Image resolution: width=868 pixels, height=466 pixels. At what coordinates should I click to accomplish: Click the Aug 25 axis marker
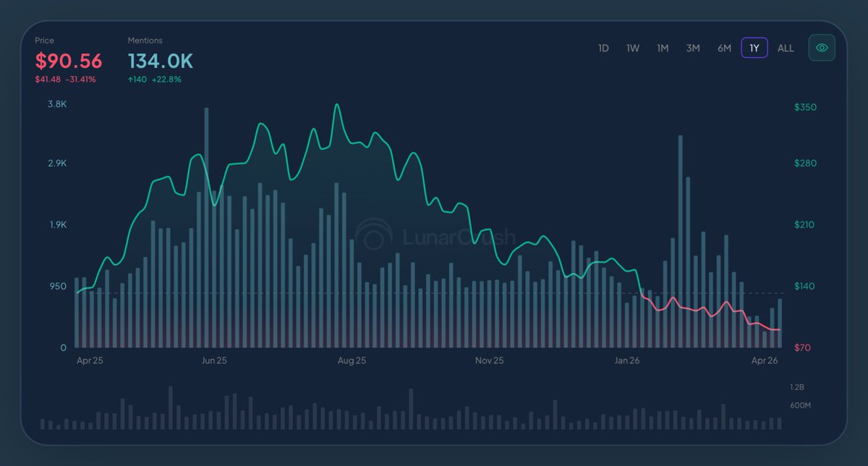352,360
